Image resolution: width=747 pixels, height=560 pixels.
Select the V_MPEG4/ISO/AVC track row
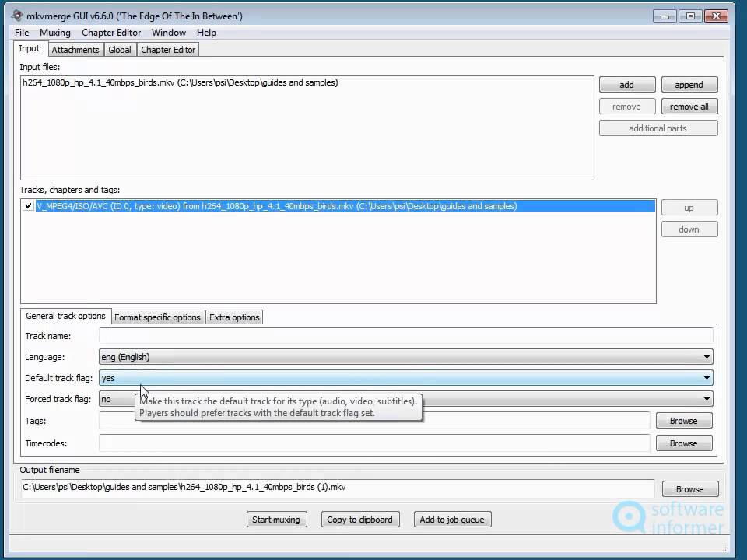click(345, 206)
